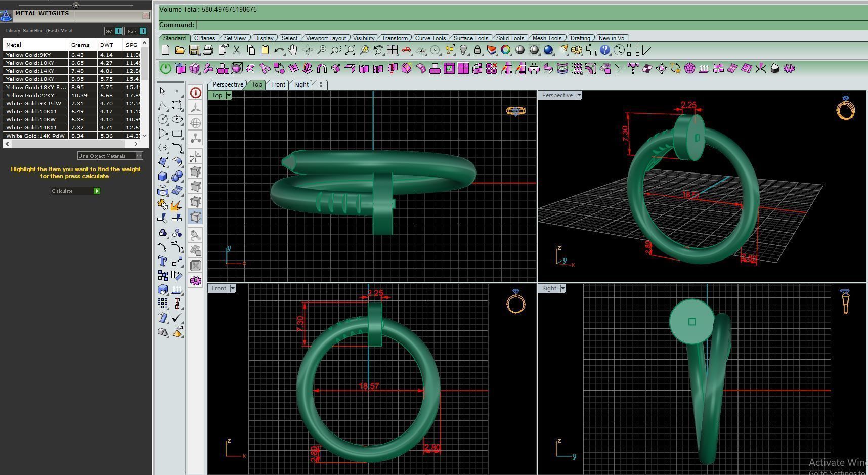Select the Yellow Gold:22KY row

tap(72, 95)
